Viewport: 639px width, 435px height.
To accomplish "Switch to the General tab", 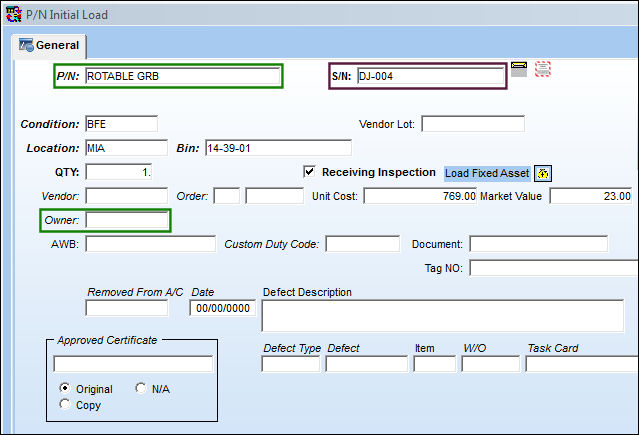I will tap(49, 45).
